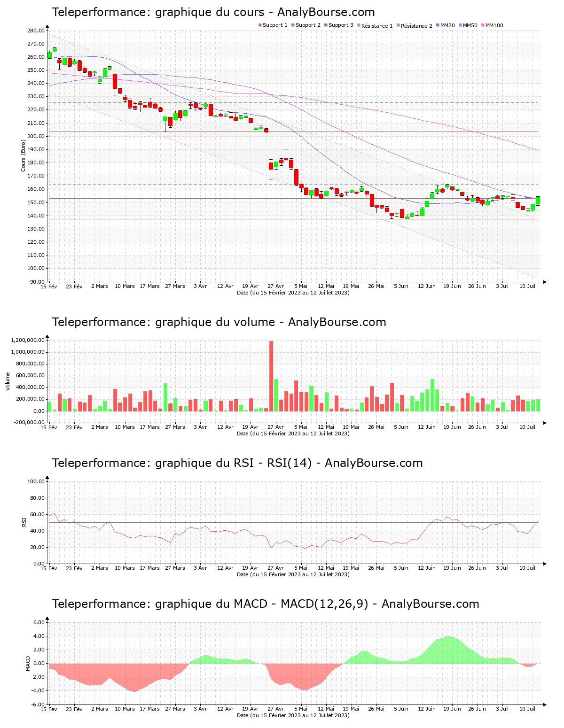Click the 'graphique du volume' chart title
This screenshot has height=728, width=564.
tap(219, 322)
